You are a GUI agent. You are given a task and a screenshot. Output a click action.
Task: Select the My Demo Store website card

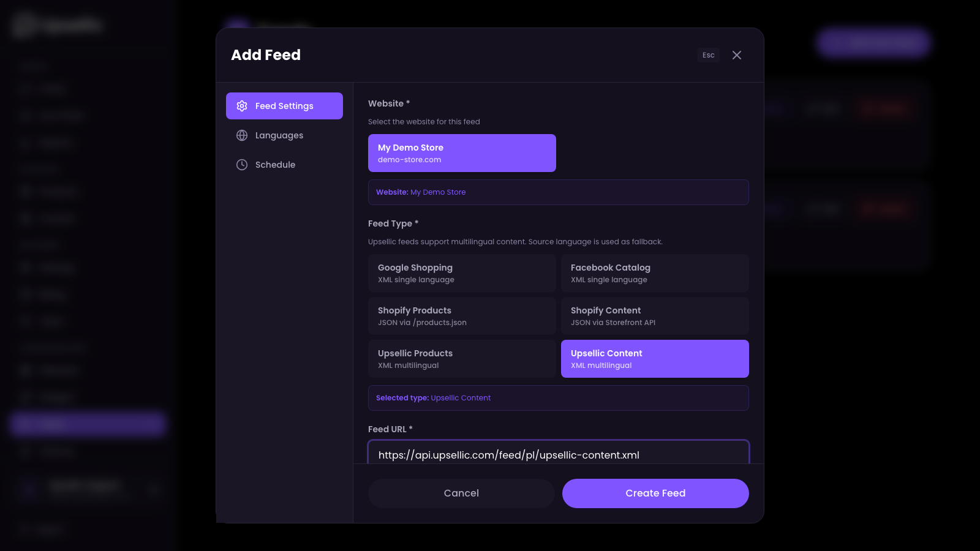click(462, 153)
